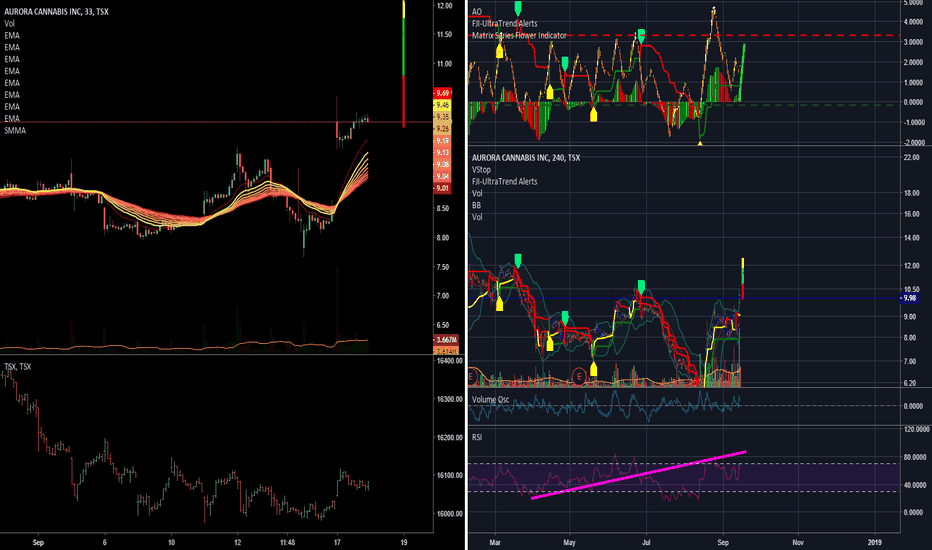
Task: Select 5.0000 on the AO axis
Action: (x=913, y=3)
